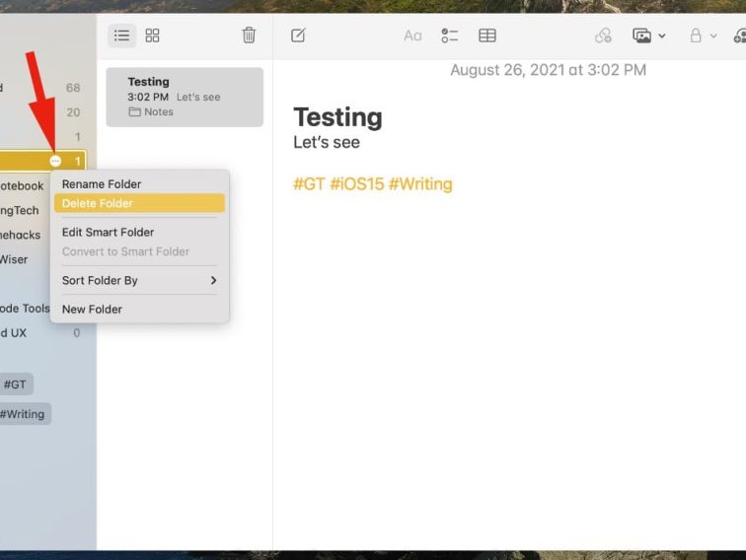Select Edit Smart Folder menu item

tap(108, 233)
